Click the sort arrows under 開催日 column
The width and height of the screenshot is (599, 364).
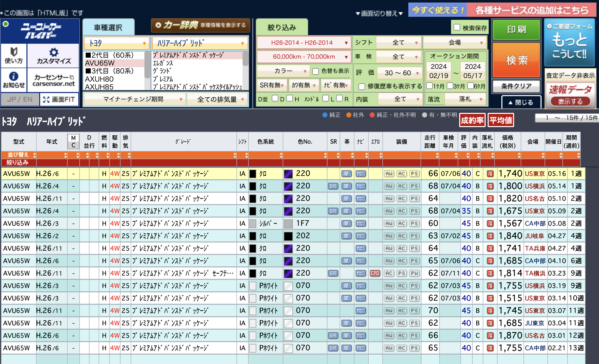pos(560,155)
